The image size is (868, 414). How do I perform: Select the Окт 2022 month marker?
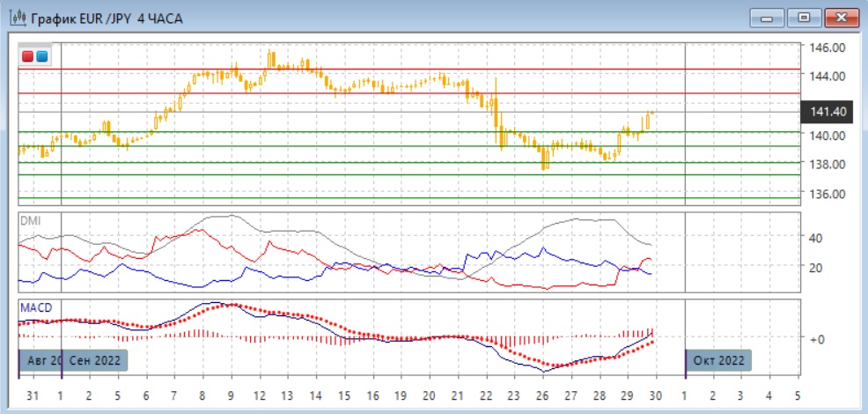718,360
